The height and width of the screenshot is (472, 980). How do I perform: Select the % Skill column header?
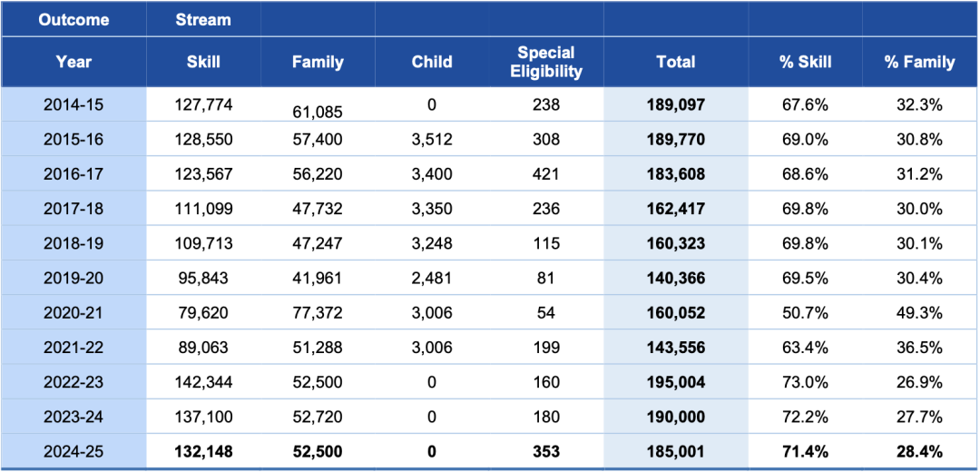click(x=805, y=62)
